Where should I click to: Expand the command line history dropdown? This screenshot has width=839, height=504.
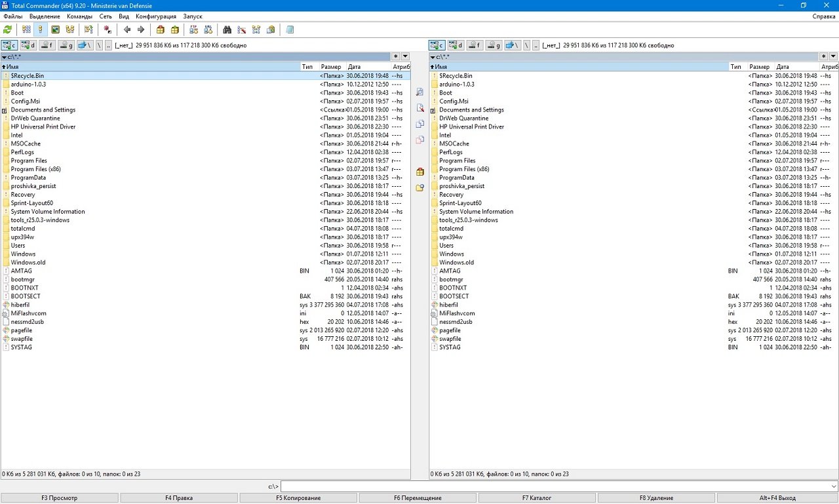833,487
